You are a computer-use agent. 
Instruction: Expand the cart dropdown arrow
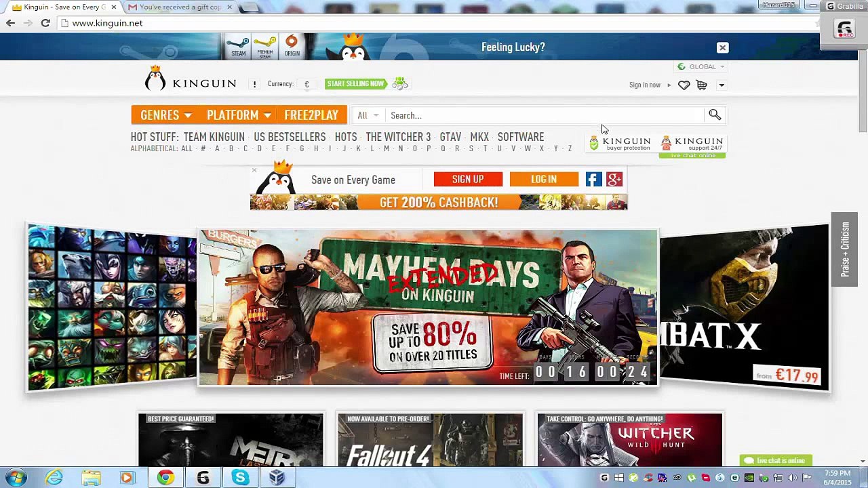point(722,85)
